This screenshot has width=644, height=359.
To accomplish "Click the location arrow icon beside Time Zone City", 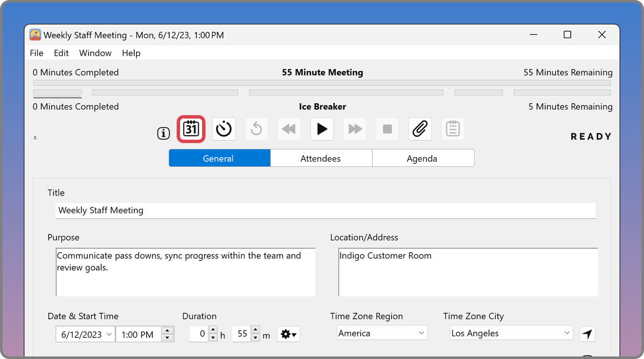I will (587, 334).
